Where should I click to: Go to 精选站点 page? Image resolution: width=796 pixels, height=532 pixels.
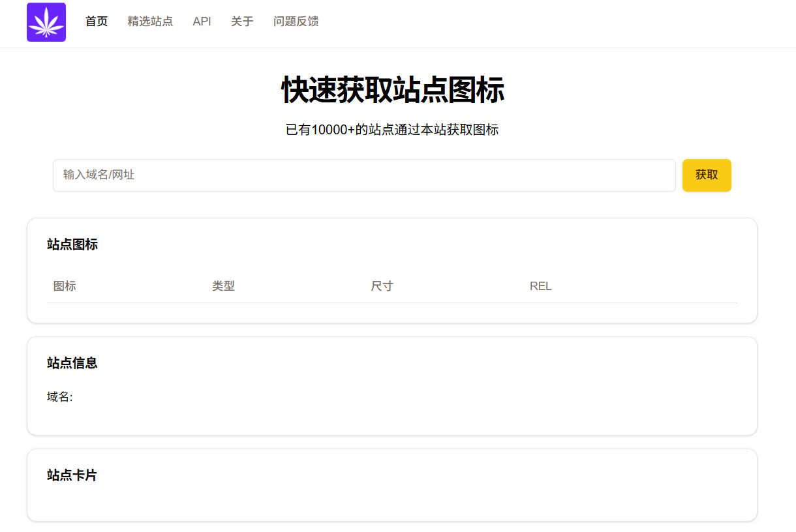(x=150, y=22)
